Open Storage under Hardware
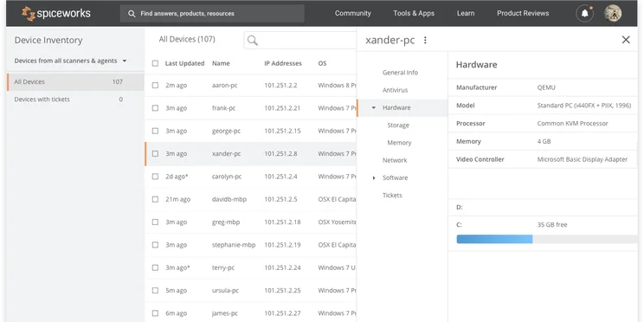 click(x=398, y=126)
